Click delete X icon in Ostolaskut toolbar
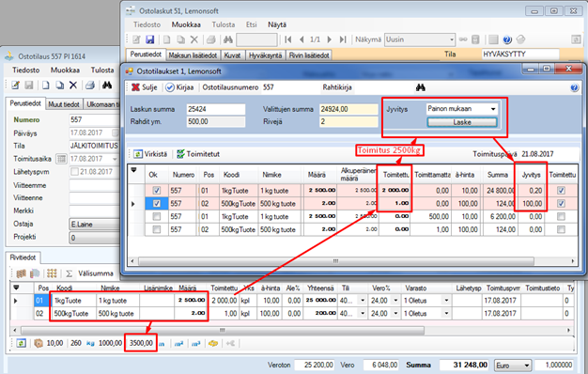This screenshot has height=374, width=588. click(193, 39)
